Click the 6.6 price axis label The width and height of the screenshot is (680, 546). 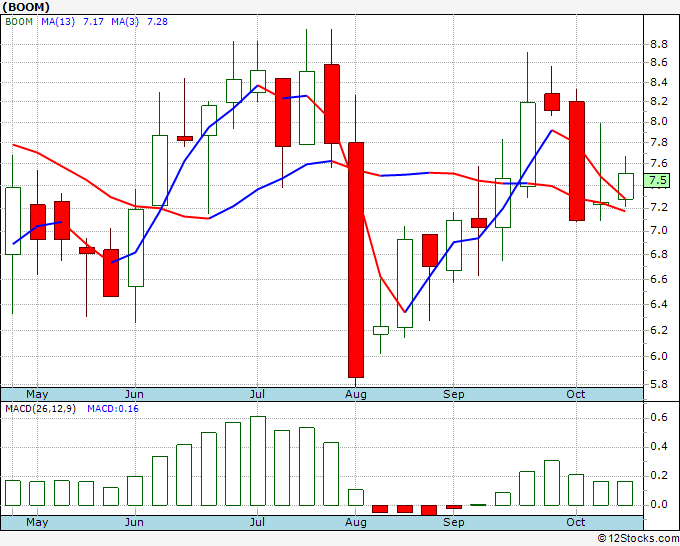658,279
